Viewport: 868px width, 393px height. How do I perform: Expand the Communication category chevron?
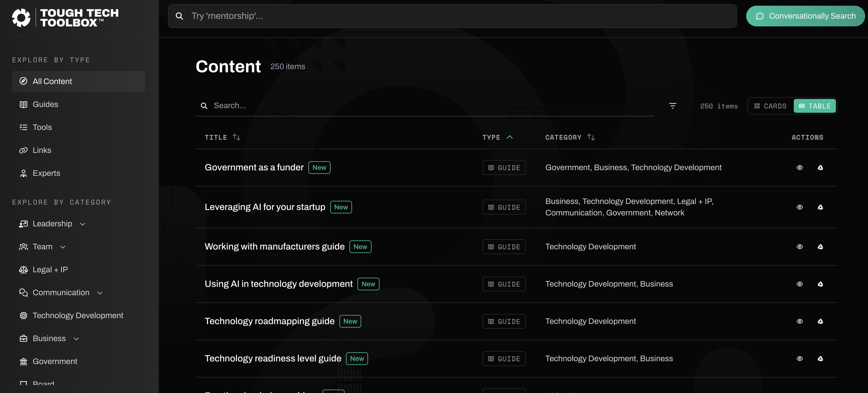point(100,293)
